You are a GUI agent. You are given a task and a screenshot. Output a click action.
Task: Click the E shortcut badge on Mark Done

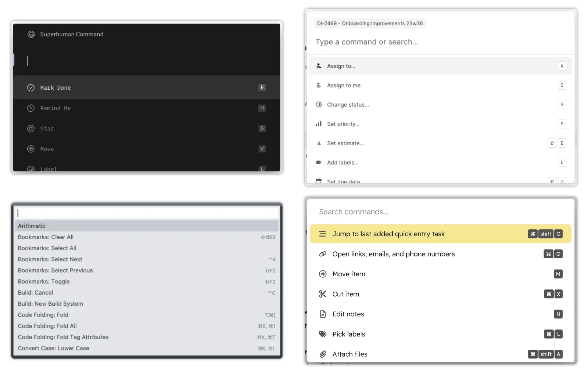click(262, 87)
